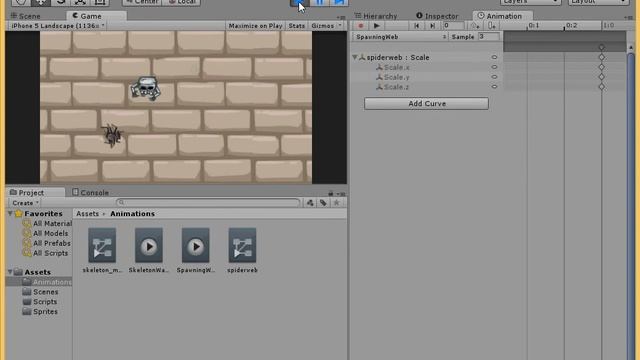Collapse the Favorites tree section
The image size is (640, 360).
click(x=10, y=214)
